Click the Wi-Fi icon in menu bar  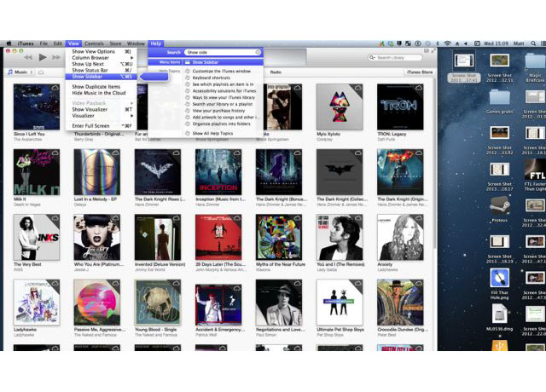(x=447, y=43)
